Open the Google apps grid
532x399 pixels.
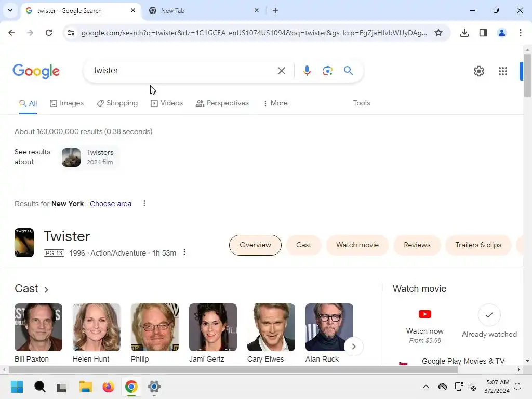pos(503,71)
